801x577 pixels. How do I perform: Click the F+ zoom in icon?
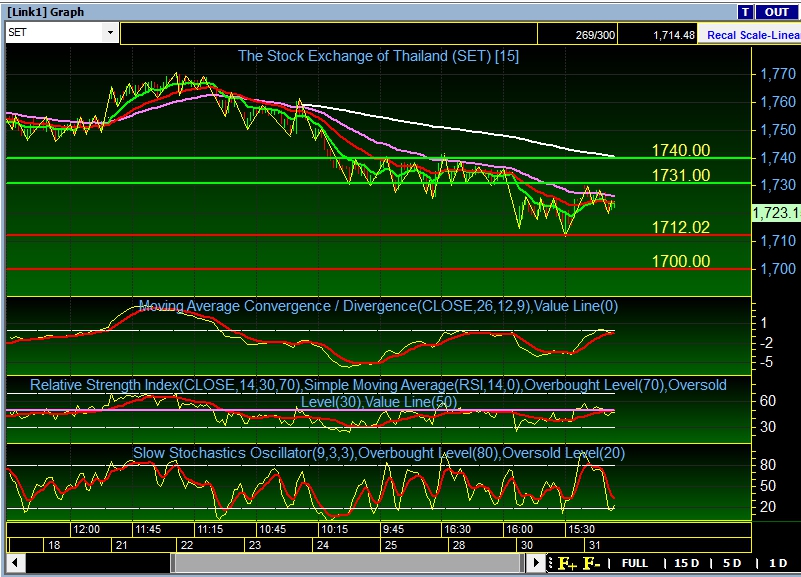point(567,563)
